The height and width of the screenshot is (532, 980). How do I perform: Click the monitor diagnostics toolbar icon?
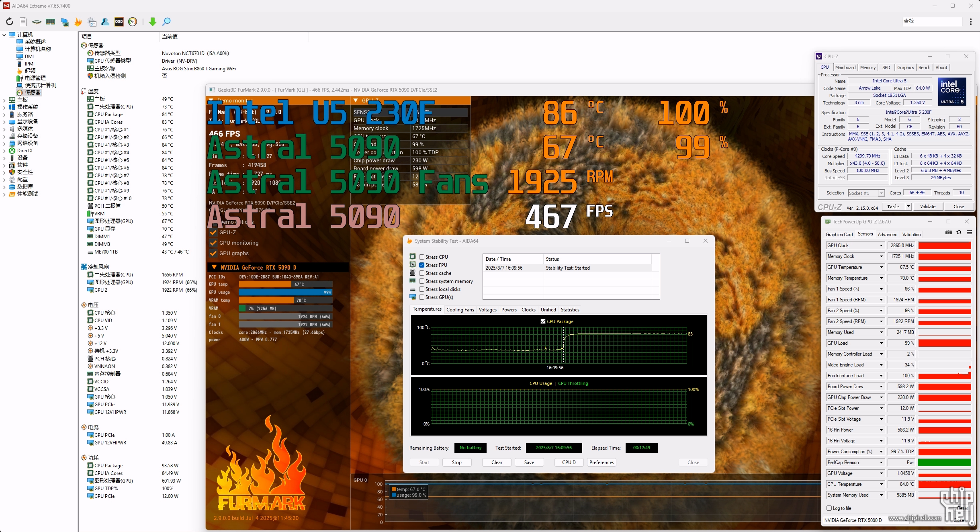pyautogui.click(x=64, y=22)
